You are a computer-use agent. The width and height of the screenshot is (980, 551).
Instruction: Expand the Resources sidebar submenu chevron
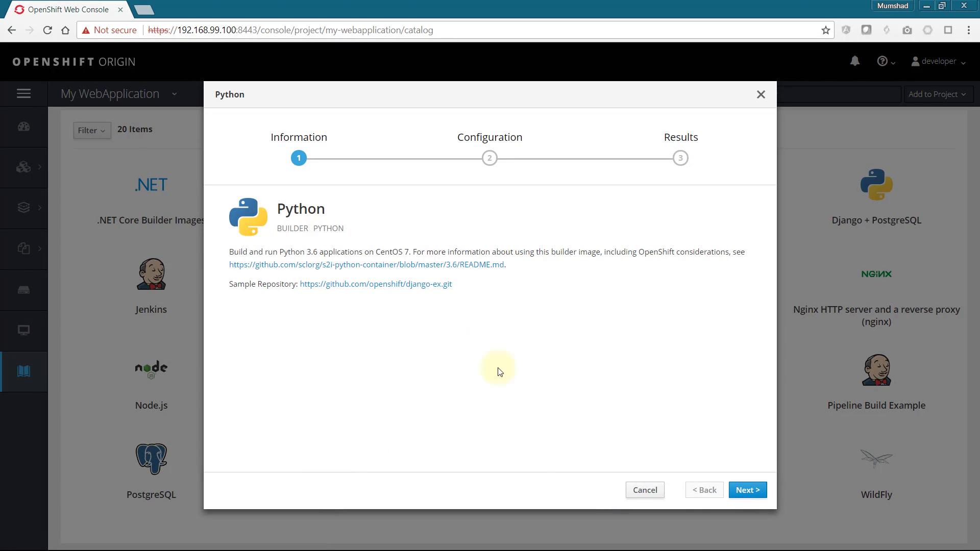[x=40, y=248]
